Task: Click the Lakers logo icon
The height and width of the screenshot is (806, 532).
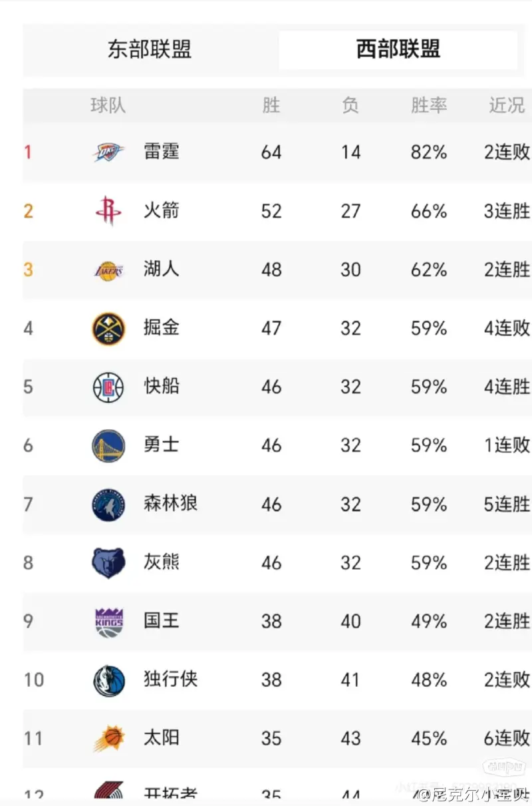Action: click(x=108, y=270)
